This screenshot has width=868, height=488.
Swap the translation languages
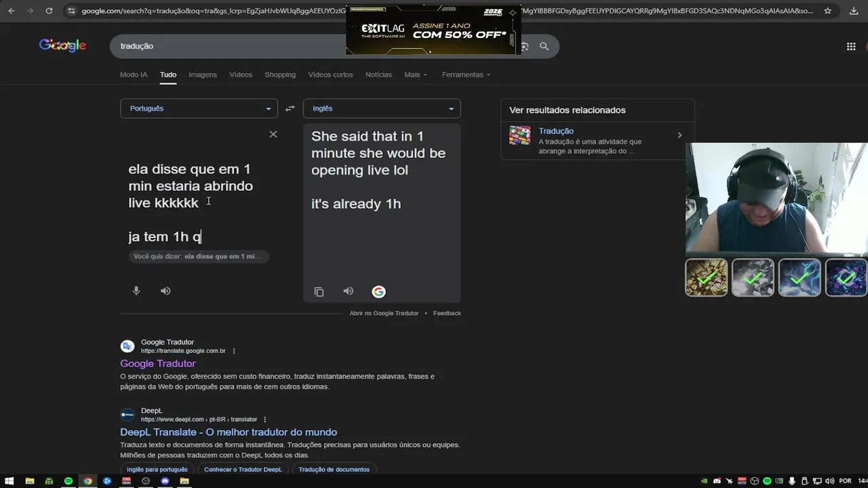pos(290,108)
